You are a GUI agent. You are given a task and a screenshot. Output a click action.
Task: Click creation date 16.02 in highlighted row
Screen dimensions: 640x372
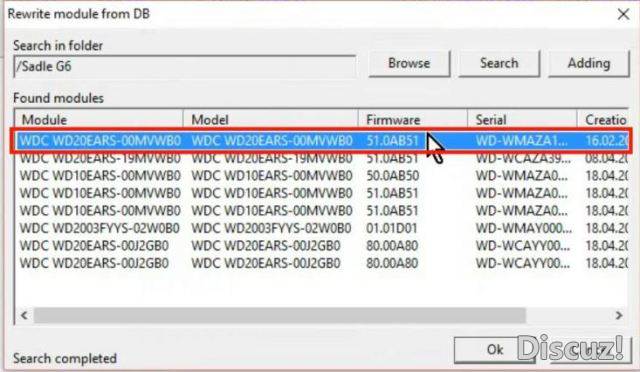607,141
